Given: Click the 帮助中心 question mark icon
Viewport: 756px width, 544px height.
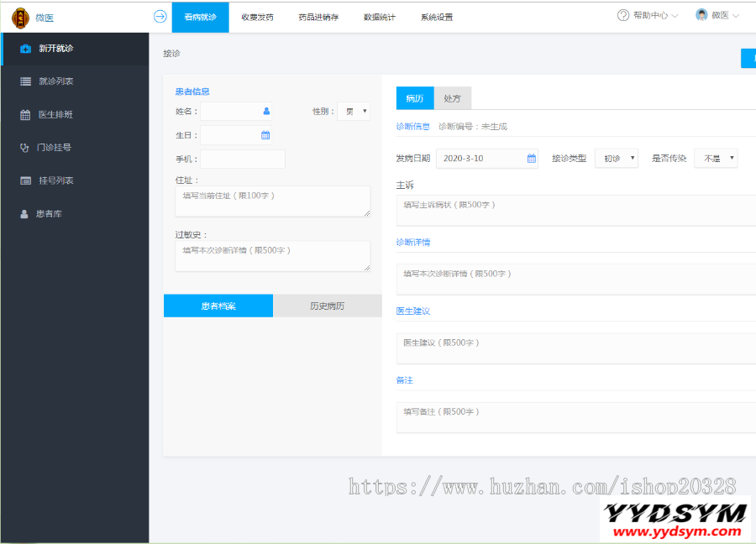Looking at the screenshot, I should (622, 15).
